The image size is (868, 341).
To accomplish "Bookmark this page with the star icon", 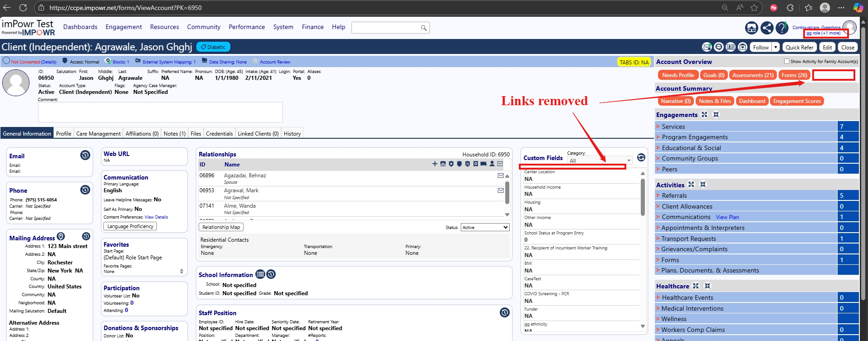I will (754, 8).
